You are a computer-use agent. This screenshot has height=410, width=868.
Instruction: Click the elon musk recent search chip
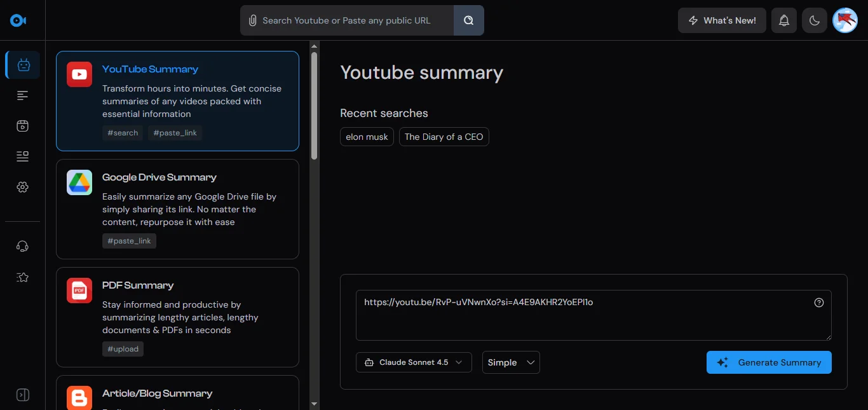pyautogui.click(x=367, y=137)
